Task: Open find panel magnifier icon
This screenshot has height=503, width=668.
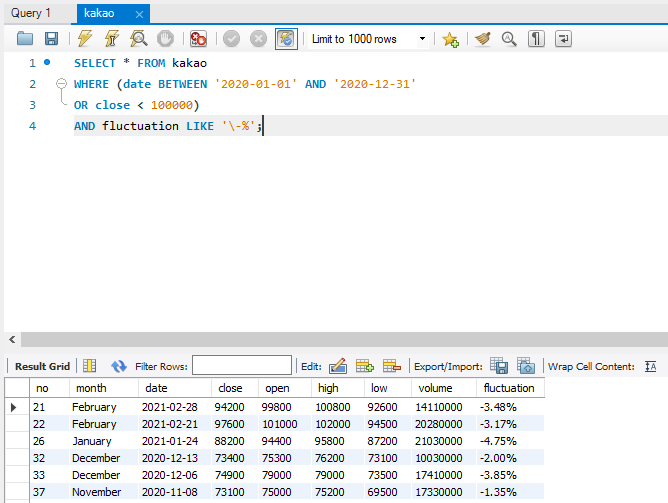Action: [509, 39]
